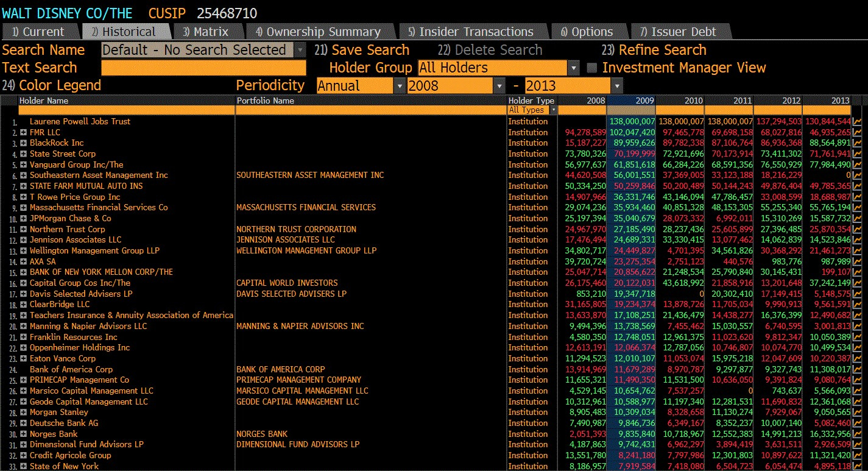Screen dimensions: 868x471
Task: Open chart icon for Norges Bank row
Action: (857, 434)
